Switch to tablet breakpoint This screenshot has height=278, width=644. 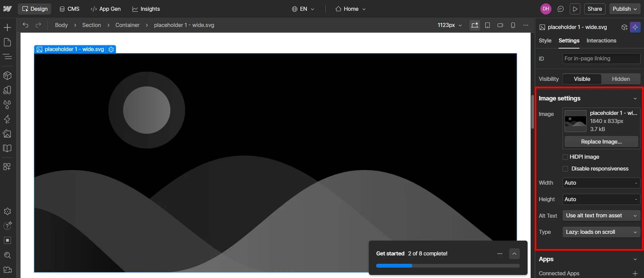(x=488, y=25)
